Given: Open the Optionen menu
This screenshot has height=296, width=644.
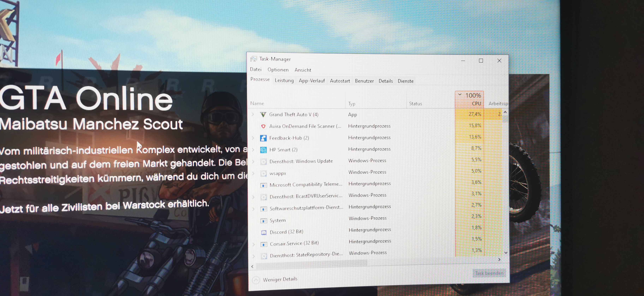Looking at the screenshot, I should (x=278, y=70).
